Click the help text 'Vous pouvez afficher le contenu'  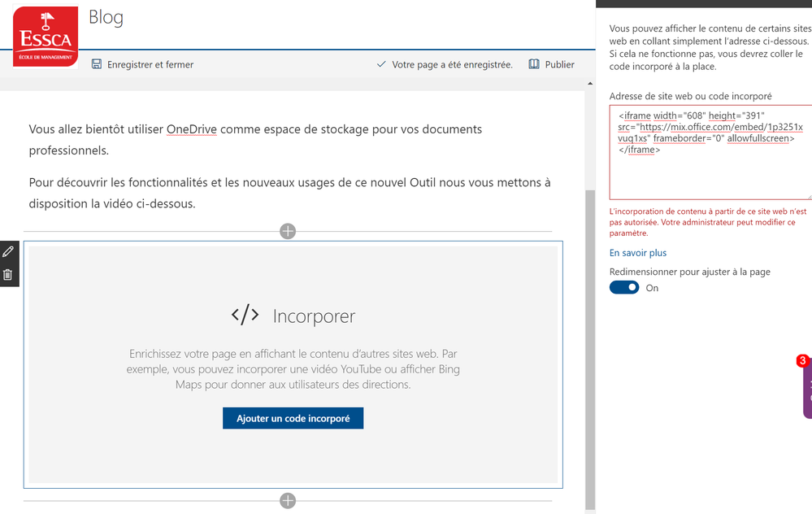[x=710, y=47]
